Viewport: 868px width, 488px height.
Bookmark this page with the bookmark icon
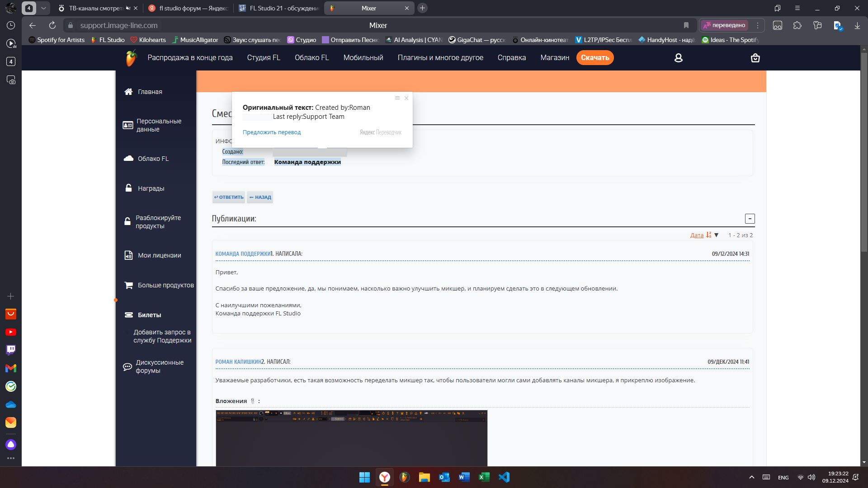click(x=686, y=25)
